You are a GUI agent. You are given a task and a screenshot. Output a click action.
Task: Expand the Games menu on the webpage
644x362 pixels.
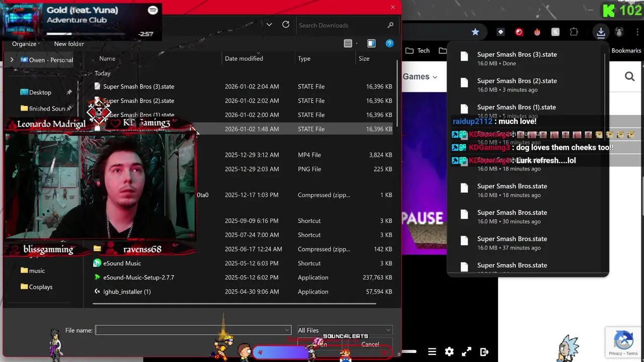(x=420, y=76)
